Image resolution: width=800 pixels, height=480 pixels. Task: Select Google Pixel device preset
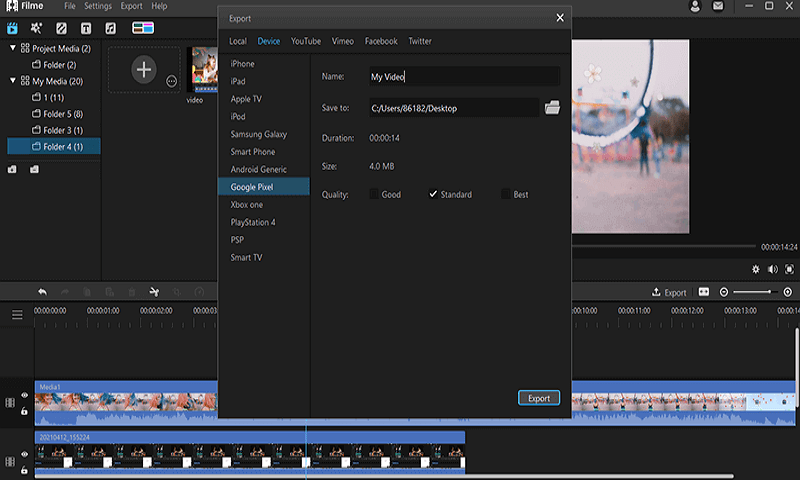(x=264, y=187)
